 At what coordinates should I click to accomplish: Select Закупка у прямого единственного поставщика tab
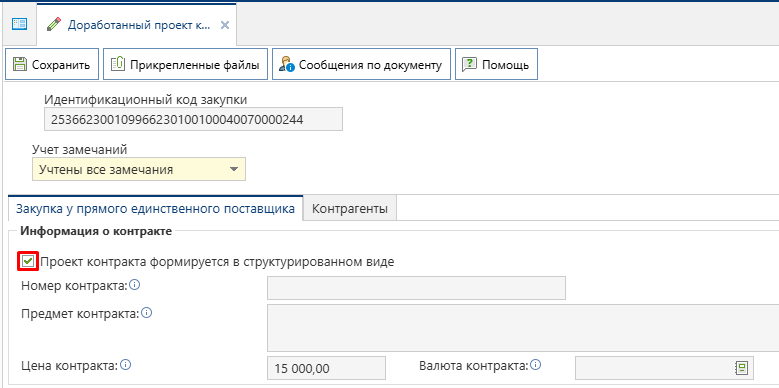coord(156,208)
